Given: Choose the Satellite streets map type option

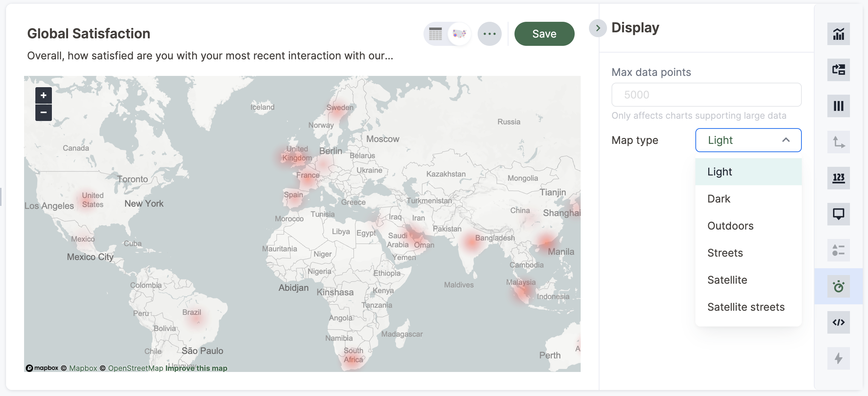Looking at the screenshot, I should point(748,307).
